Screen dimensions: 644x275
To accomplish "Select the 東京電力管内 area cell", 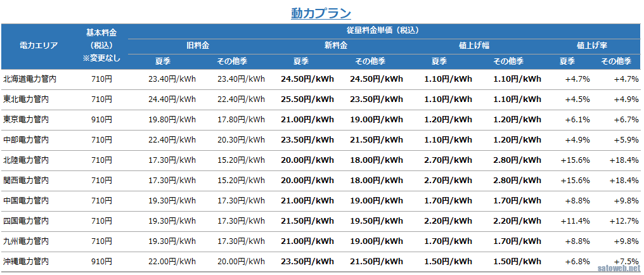I will (x=26, y=120).
